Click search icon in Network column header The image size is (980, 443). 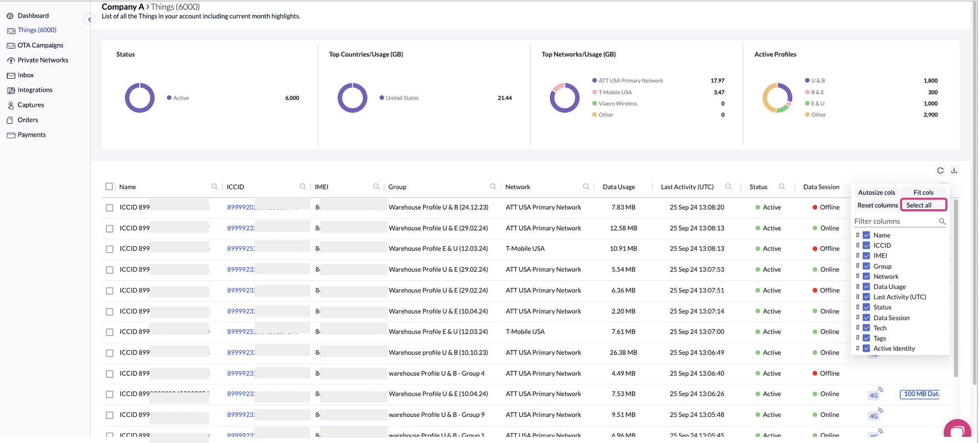[586, 187]
